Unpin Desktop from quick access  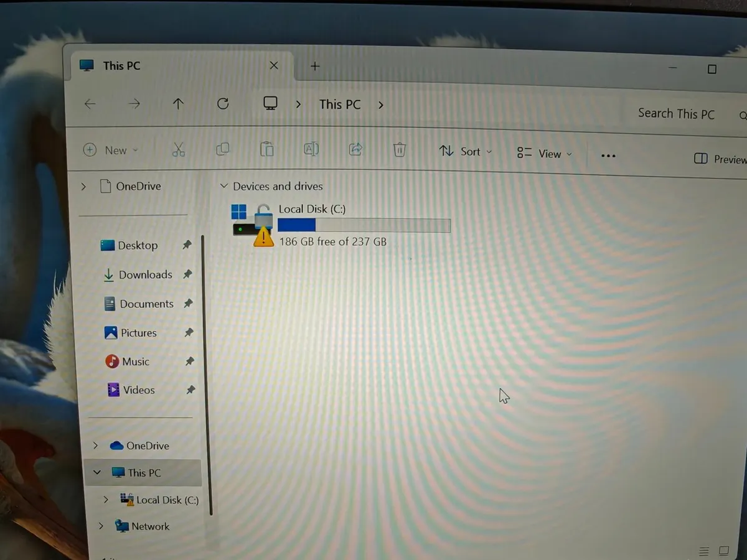187,245
